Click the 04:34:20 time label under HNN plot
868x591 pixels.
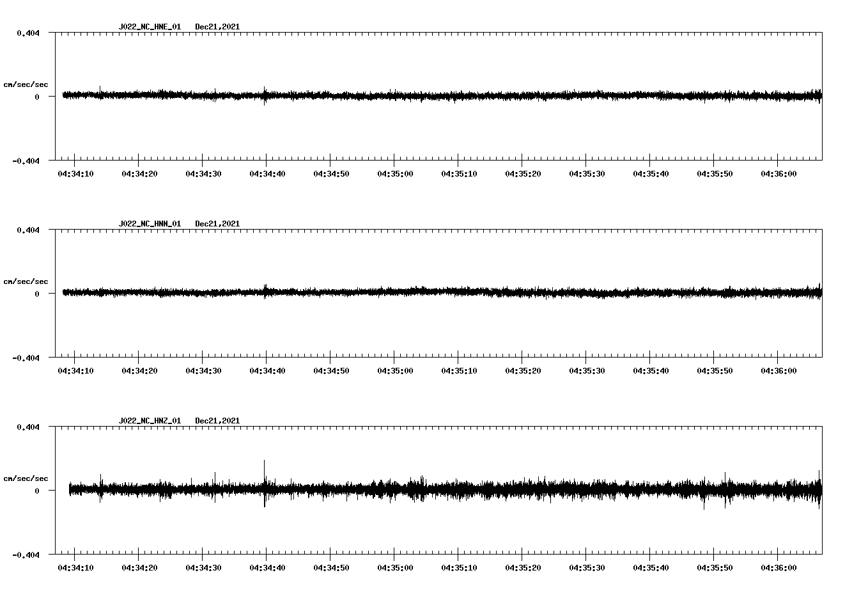(139, 370)
